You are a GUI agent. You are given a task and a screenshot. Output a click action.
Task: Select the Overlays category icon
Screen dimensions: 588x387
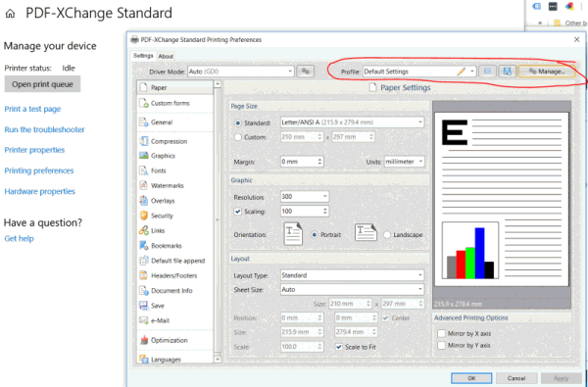(x=144, y=201)
